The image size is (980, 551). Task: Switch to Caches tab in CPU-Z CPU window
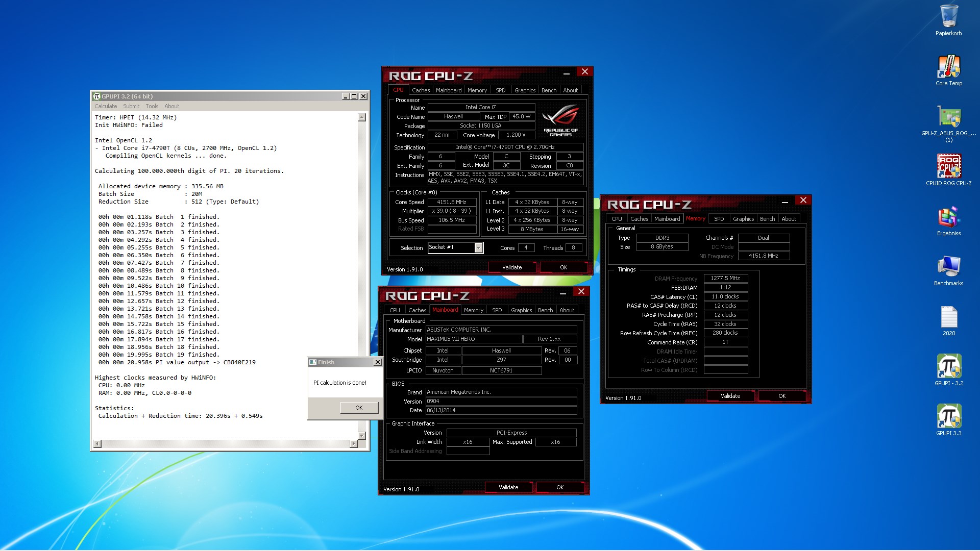[x=421, y=90]
